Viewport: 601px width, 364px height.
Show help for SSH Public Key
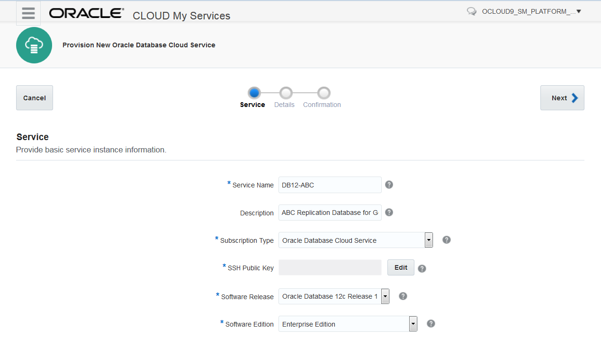click(422, 268)
